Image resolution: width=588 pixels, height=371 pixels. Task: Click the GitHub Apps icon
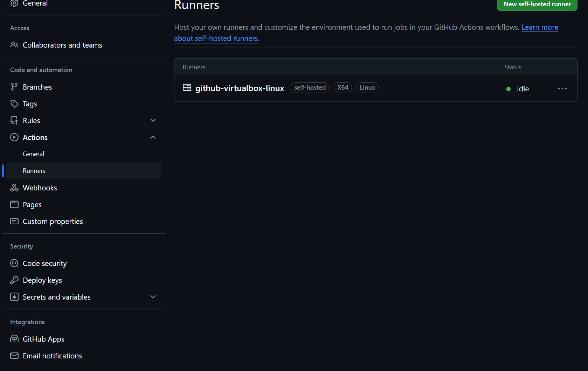tap(14, 339)
